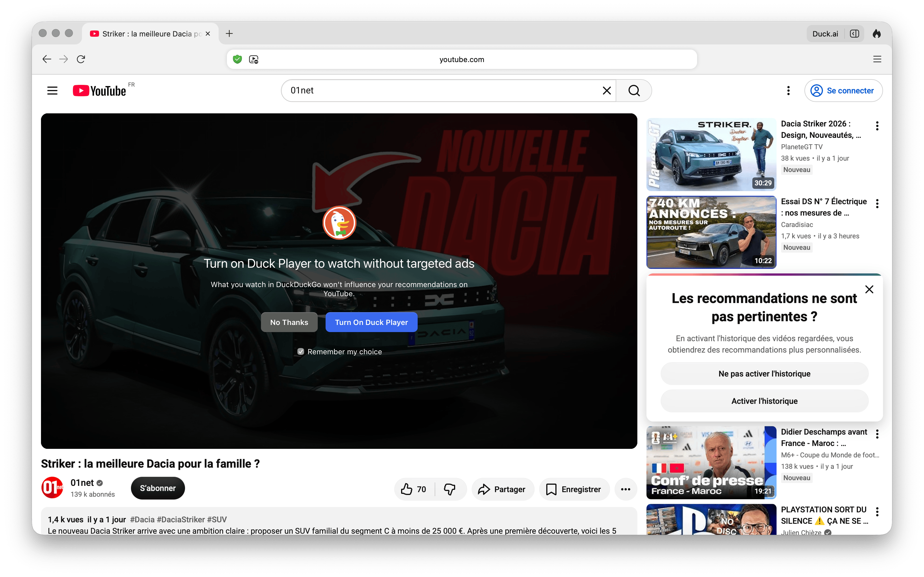Open more actions ellipsis below video

click(625, 489)
